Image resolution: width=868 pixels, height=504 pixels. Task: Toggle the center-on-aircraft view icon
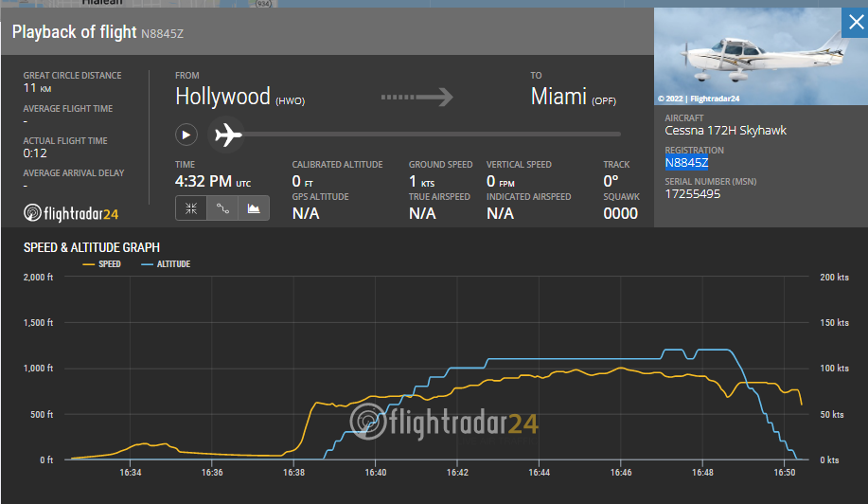191,208
